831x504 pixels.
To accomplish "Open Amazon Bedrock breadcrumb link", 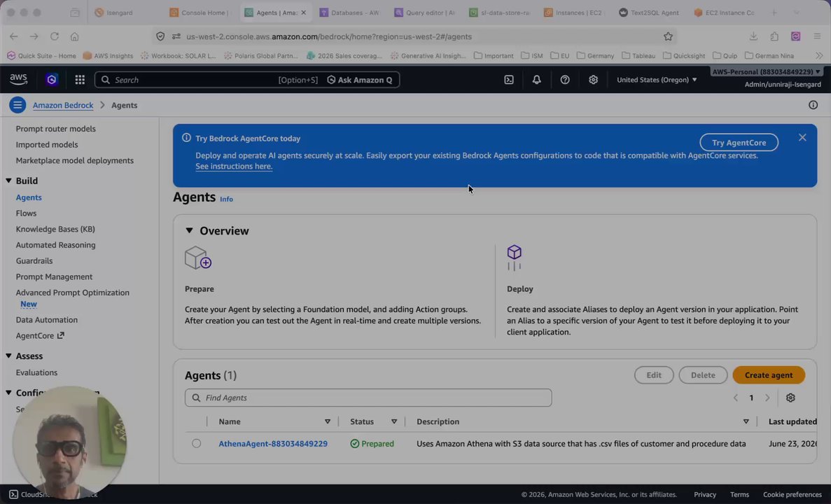I will point(63,105).
